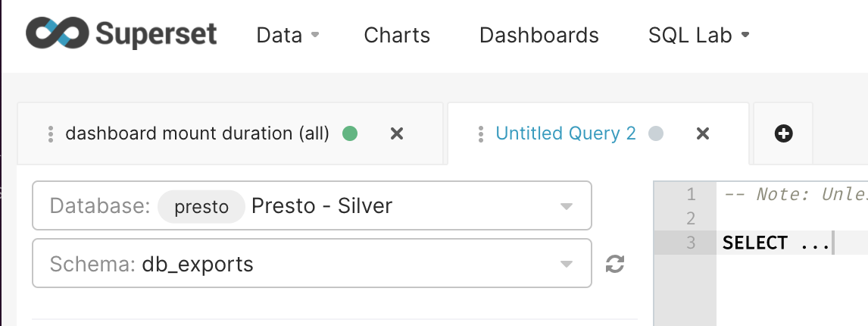The width and height of the screenshot is (868, 326).
Task: Click green status dot on first tab
Action: (x=350, y=134)
